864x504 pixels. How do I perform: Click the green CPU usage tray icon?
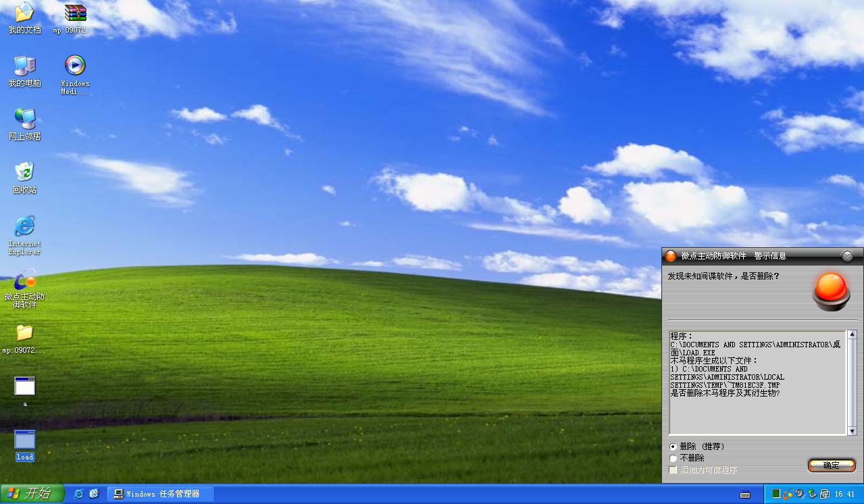[776, 494]
